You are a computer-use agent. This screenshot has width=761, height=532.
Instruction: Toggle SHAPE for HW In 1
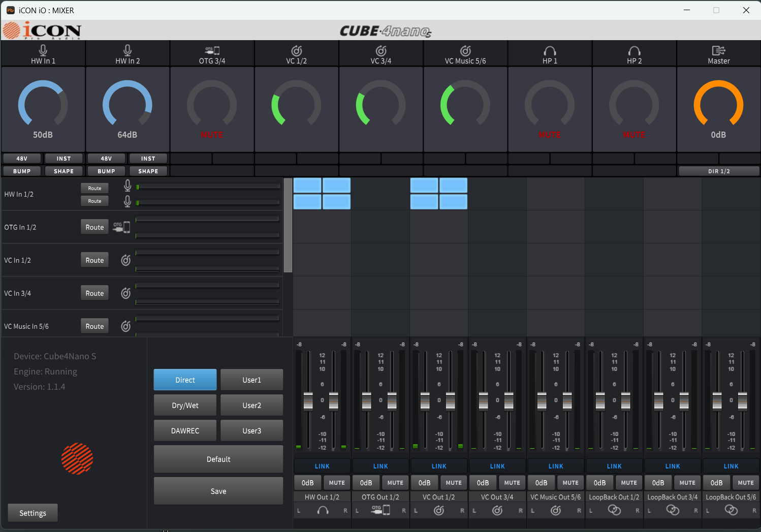(64, 171)
